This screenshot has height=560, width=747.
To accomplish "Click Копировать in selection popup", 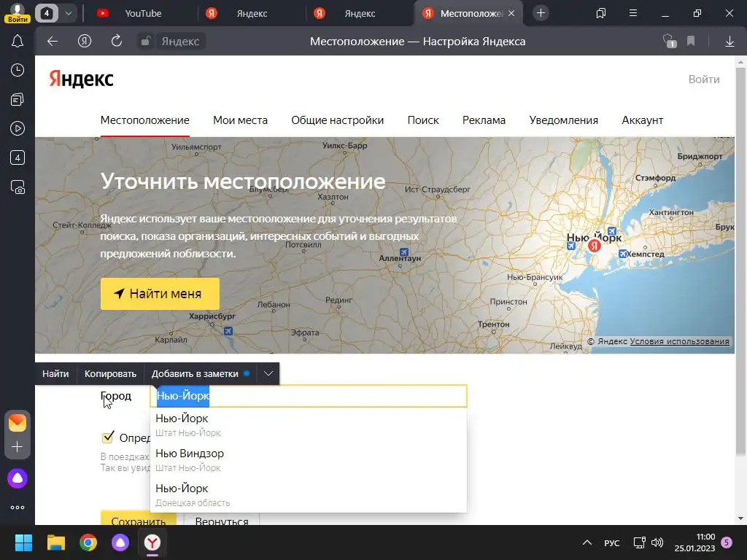I will [x=110, y=374].
